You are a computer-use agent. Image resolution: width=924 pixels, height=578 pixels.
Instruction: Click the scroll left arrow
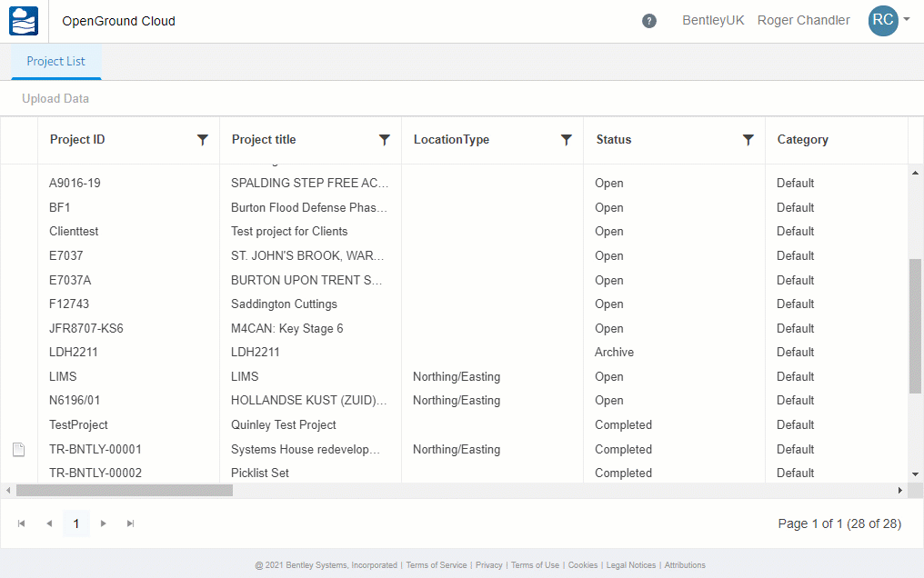[8, 490]
